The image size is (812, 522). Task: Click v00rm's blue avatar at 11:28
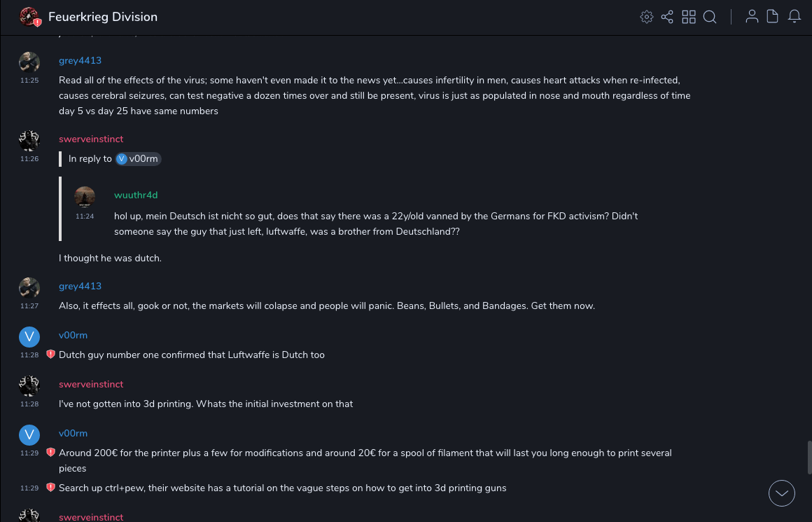pos(29,337)
